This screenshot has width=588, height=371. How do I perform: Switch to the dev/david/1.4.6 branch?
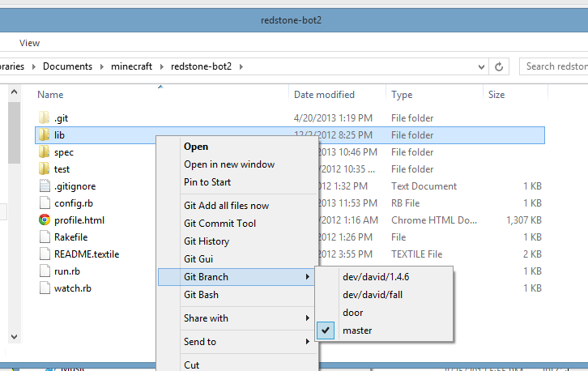[x=384, y=277]
